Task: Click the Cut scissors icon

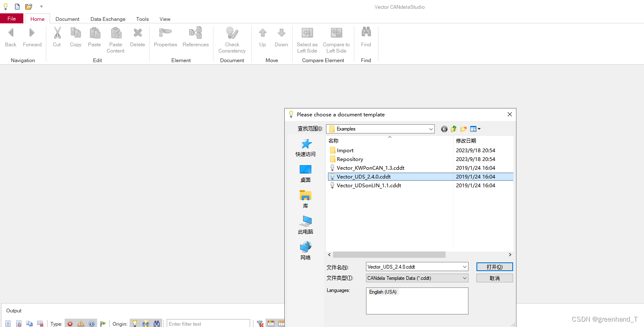Action: [x=57, y=33]
